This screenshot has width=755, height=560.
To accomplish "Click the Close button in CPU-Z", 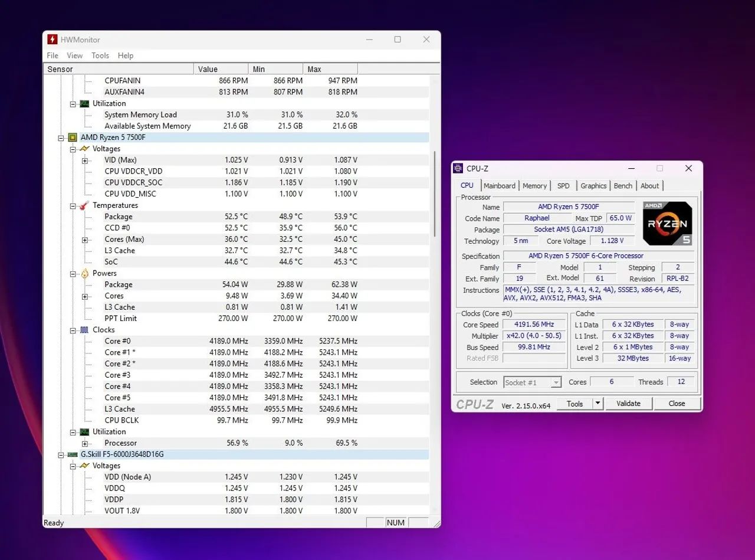I will 677,404.
